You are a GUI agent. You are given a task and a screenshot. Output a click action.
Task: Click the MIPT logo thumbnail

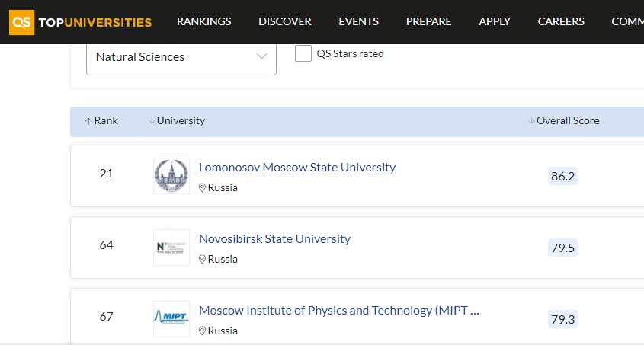[171, 319]
